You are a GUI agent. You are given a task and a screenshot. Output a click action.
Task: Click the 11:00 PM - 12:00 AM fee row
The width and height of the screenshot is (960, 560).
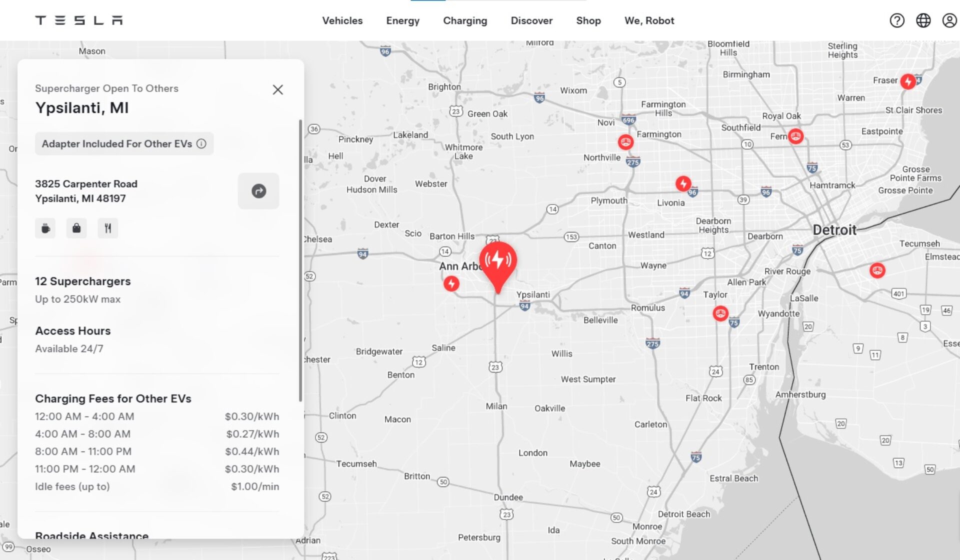[x=157, y=469]
